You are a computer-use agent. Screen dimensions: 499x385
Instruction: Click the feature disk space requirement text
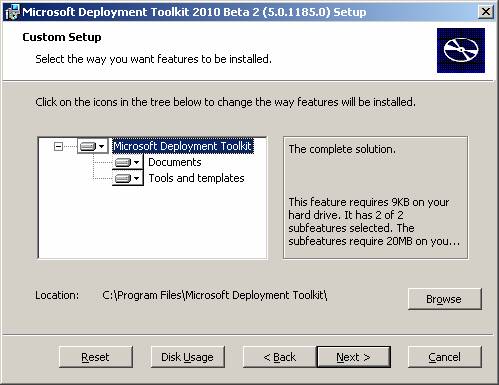[x=374, y=221]
